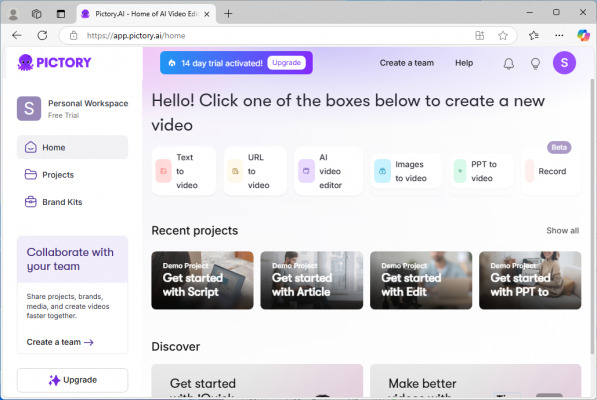Image resolution: width=597 pixels, height=400 pixels.
Task: Click the lightbulb ideas icon
Action: (535, 63)
